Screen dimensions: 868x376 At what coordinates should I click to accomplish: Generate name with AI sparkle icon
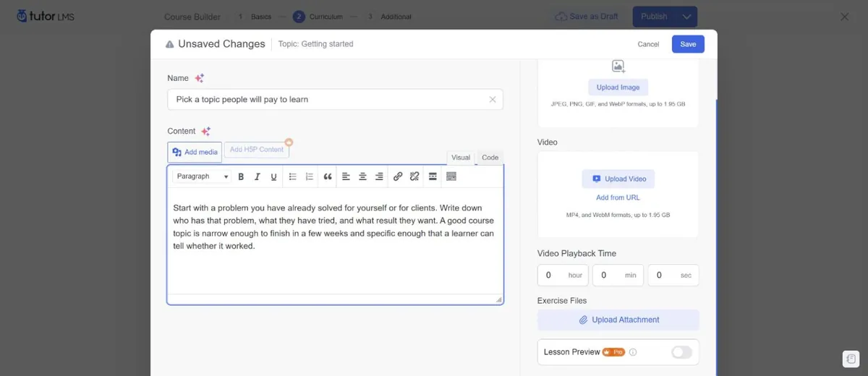coord(199,78)
